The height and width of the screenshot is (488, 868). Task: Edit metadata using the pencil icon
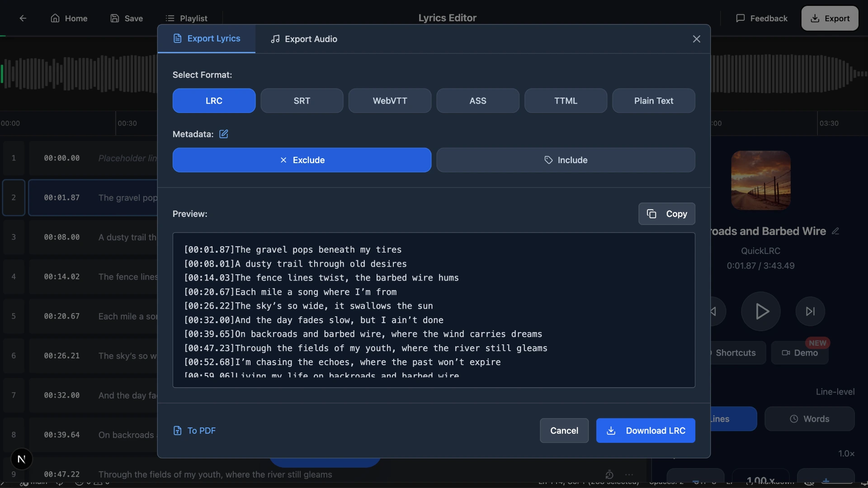tap(223, 134)
